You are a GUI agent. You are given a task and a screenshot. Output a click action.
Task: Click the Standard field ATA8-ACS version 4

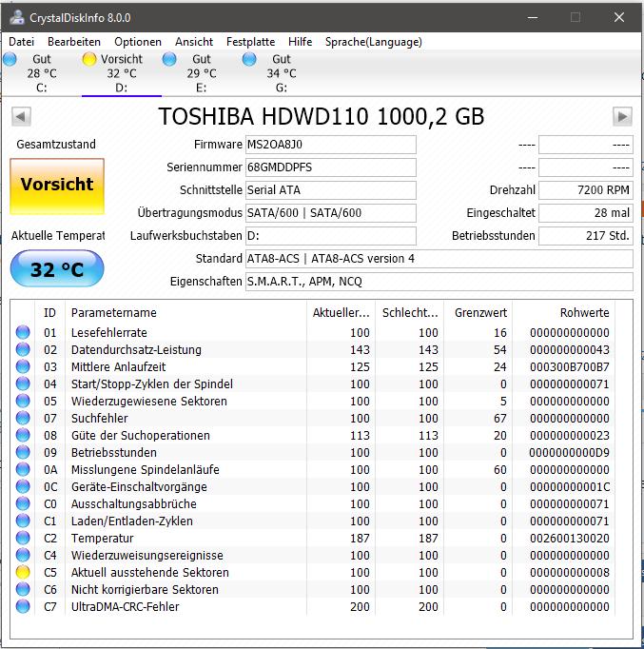click(x=439, y=259)
